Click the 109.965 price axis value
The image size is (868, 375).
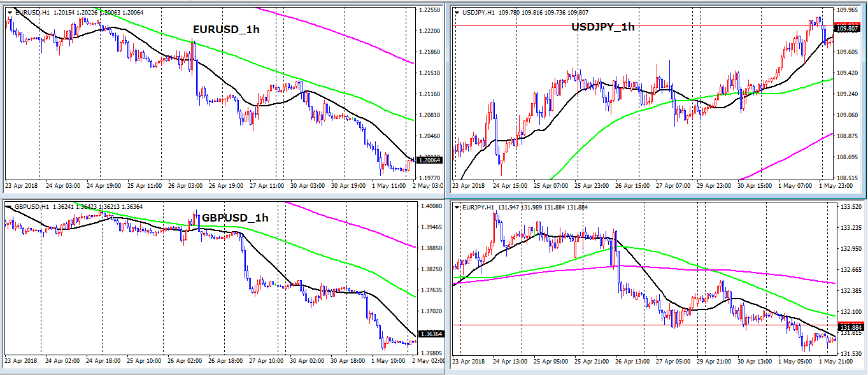[848, 10]
